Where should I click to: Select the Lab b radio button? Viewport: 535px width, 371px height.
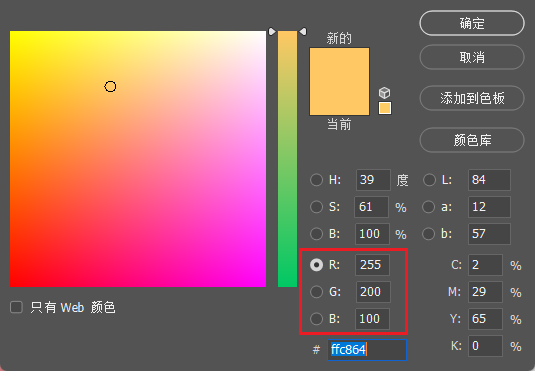coord(429,234)
